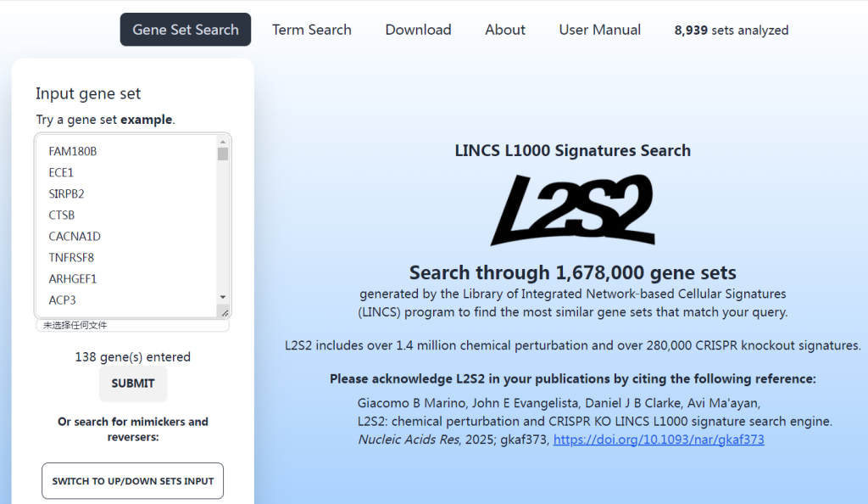Click gene CTSB in the list
This screenshot has width=868, height=504.
[61, 215]
